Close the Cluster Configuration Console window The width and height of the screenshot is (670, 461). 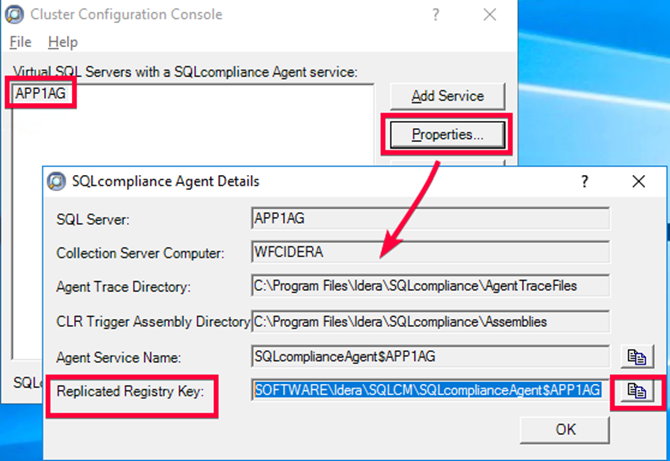490,15
